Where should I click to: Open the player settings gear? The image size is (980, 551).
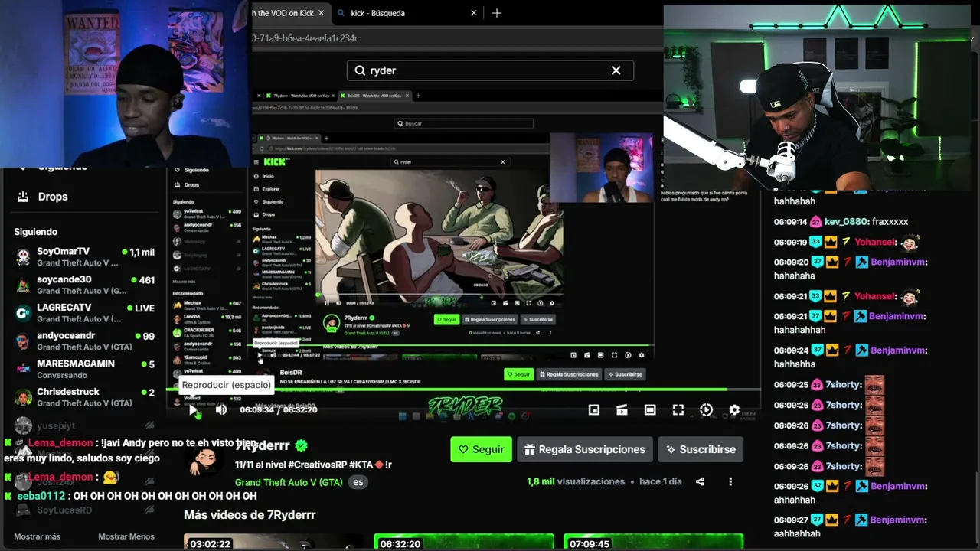[x=734, y=410]
